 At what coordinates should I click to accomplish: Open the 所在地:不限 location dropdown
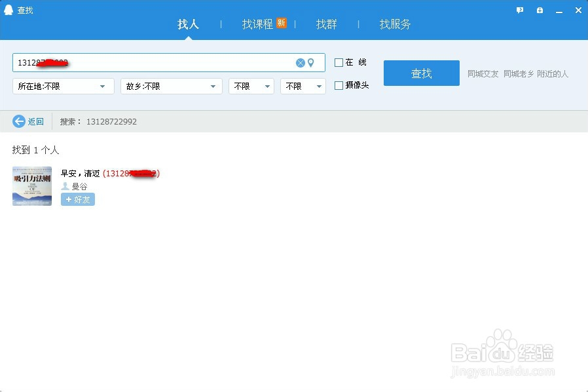tap(63, 86)
